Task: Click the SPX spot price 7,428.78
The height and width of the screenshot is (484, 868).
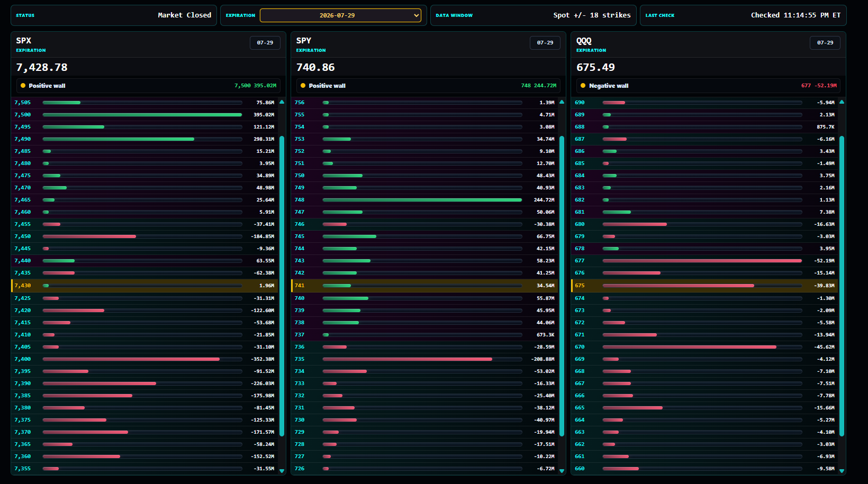Action: click(42, 68)
